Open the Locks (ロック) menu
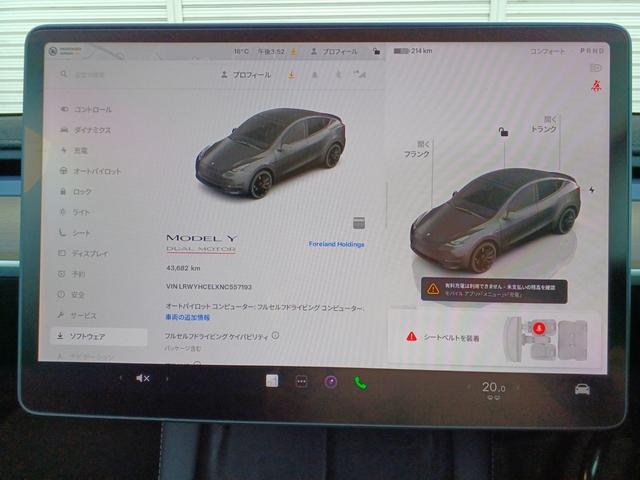 [76, 191]
